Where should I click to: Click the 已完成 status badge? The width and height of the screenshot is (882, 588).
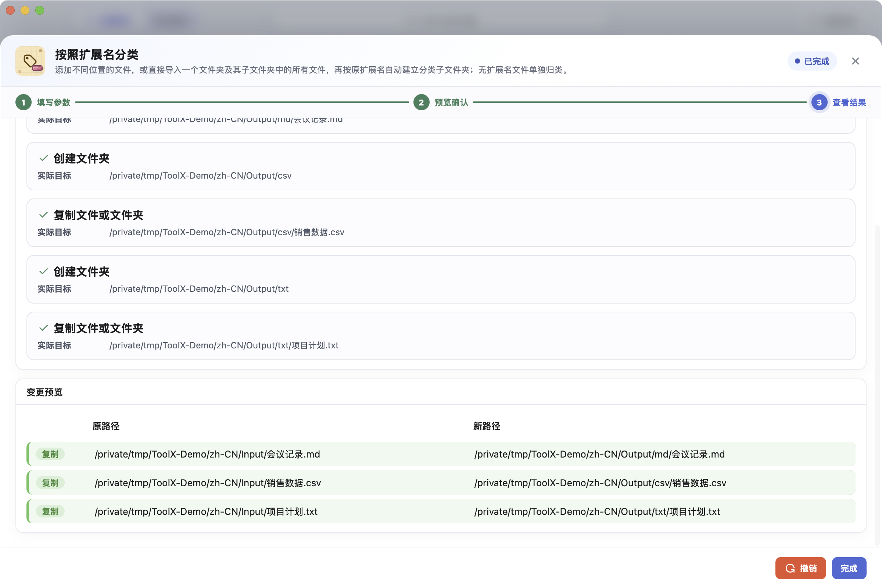812,61
